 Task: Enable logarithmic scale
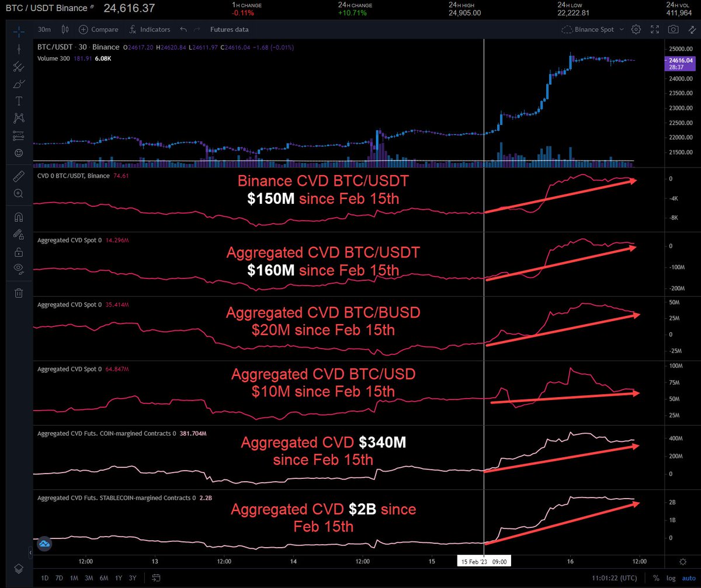tap(671, 578)
